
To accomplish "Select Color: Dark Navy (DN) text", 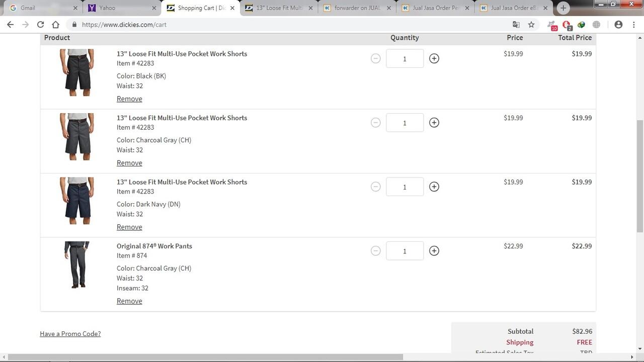I will 148,204.
